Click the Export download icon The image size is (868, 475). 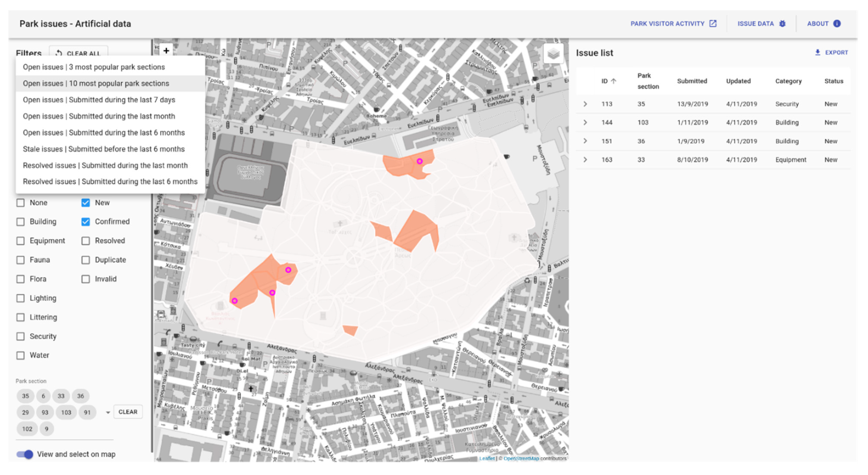tap(818, 53)
